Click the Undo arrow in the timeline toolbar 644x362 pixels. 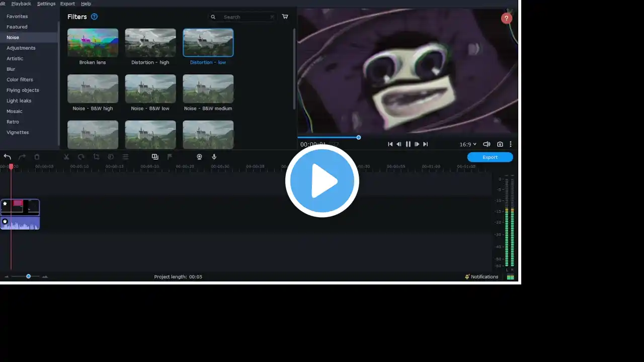[8, 157]
